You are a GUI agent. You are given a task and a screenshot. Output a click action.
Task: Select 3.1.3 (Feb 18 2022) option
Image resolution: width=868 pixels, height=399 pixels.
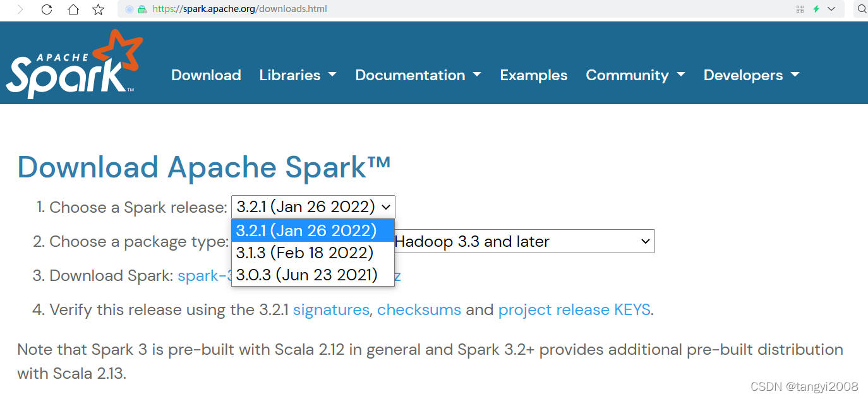pos(313,253)
